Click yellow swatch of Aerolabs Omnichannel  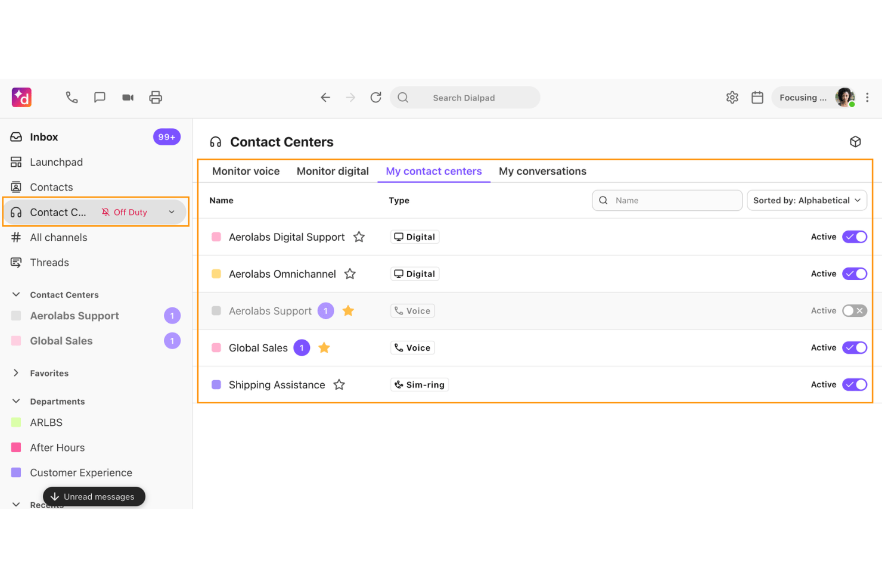coord(216,274)
